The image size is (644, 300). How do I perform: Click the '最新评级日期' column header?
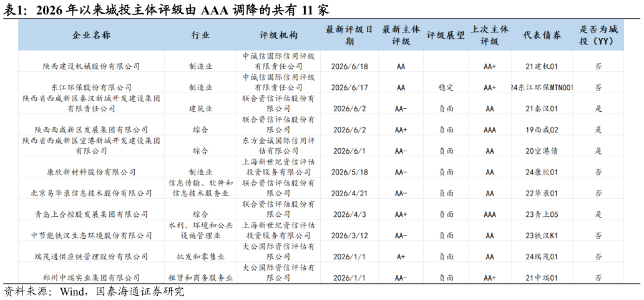[x=349, y=36]
